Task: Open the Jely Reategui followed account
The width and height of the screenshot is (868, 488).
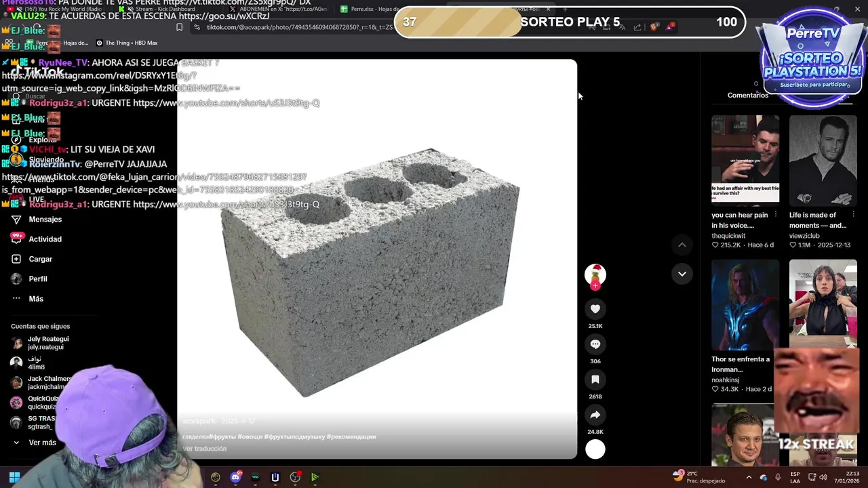Action: click(x=47, y=343)
